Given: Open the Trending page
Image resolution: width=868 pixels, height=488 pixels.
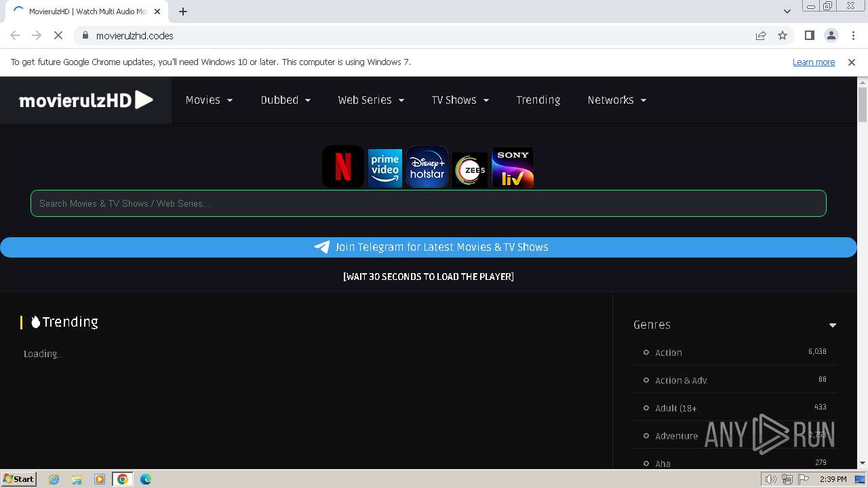Looking at the screenshot, I should [x=538, y=100].
